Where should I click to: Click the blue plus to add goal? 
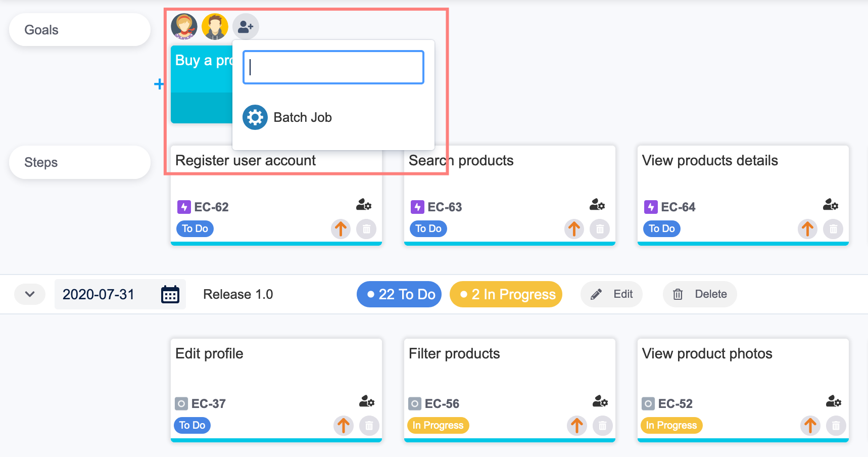click(x=159, y=84)
